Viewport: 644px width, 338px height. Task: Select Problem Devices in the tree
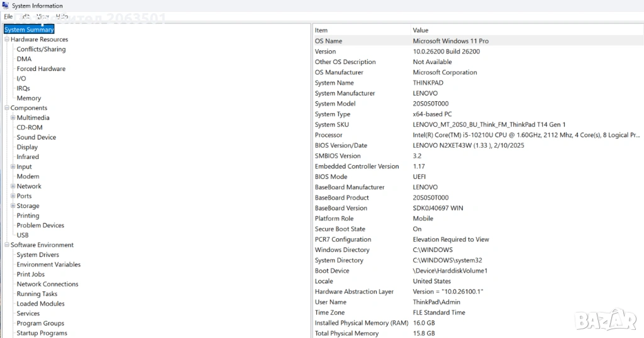(40, 226)
